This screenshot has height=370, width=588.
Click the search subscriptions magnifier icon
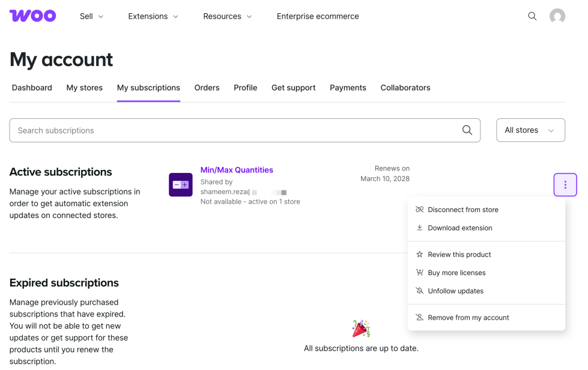(x=467, y=130)
